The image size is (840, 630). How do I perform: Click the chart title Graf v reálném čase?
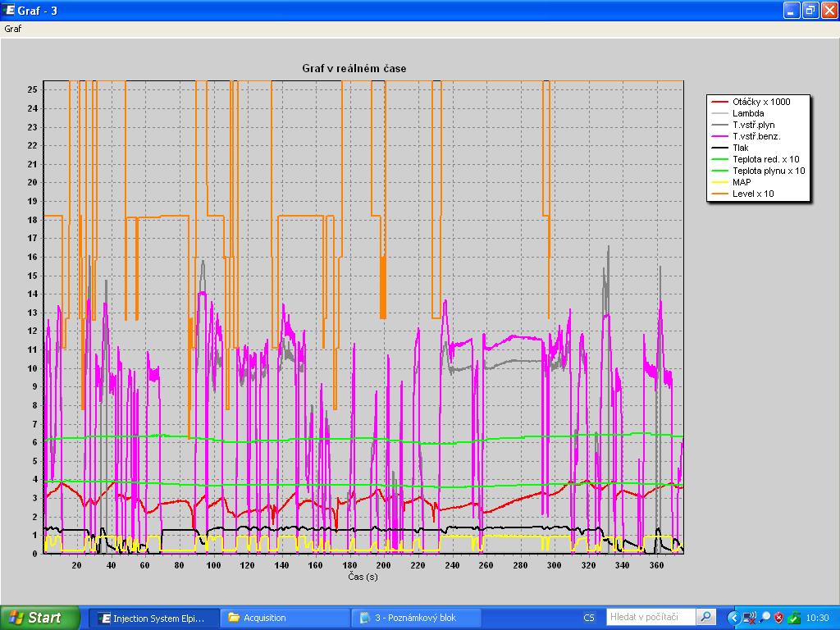click(354, 69)
